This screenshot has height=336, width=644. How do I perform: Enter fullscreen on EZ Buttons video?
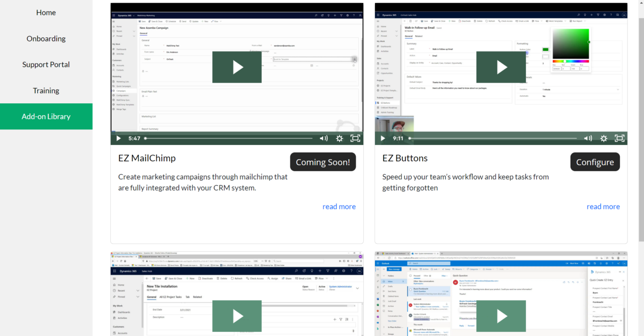[619, 138]
